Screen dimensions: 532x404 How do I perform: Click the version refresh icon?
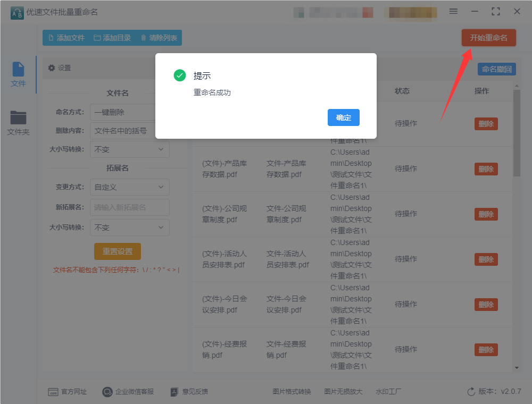click(x=471, y=392)
